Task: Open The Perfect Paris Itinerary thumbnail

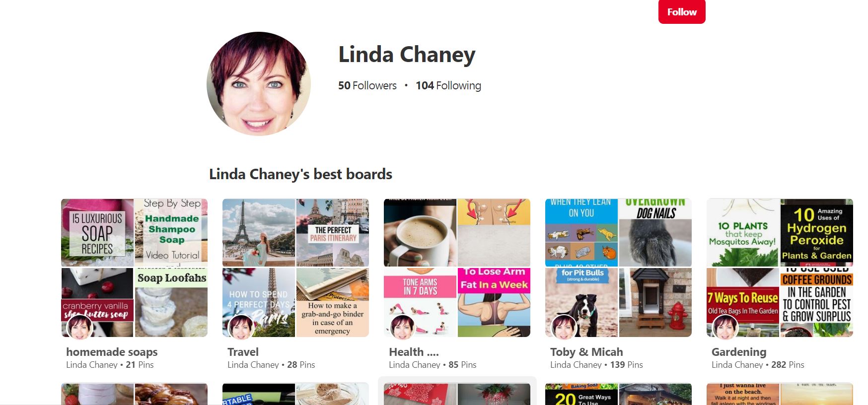Action: 333,233
